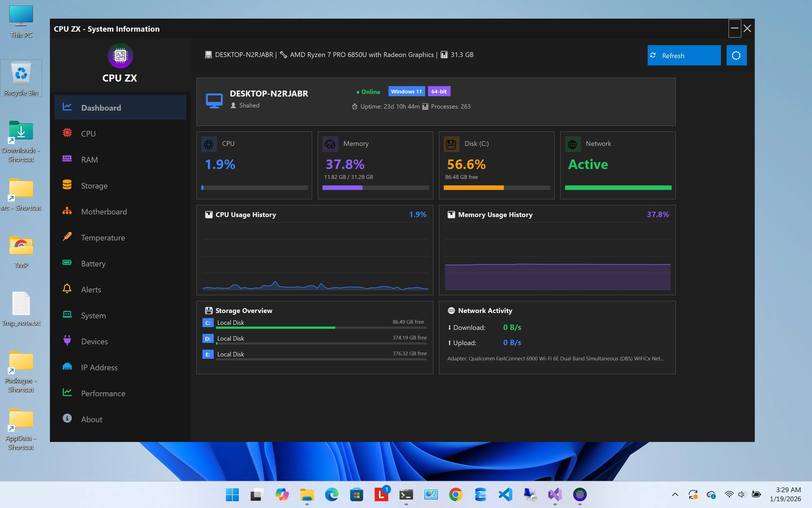Click the Wi-Fi icon in system tray
The width and height of the screenshot is (812, 508).
click(x=729, y=494)
